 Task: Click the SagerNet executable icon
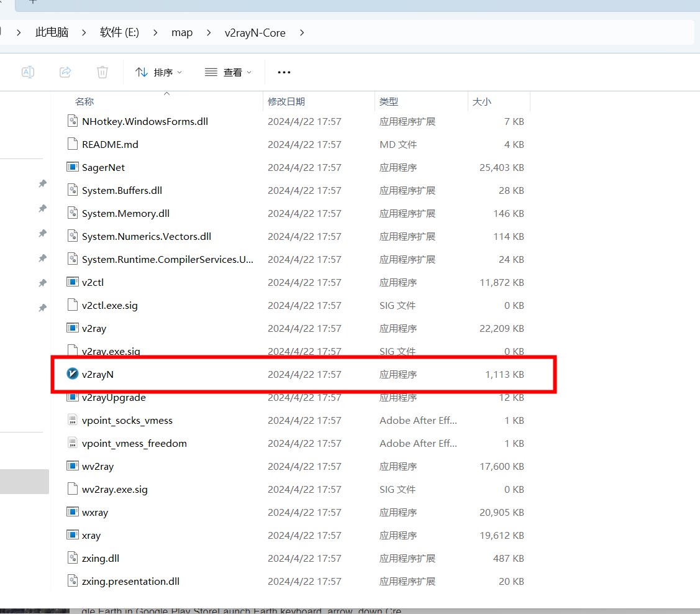(x=73, y=167)
